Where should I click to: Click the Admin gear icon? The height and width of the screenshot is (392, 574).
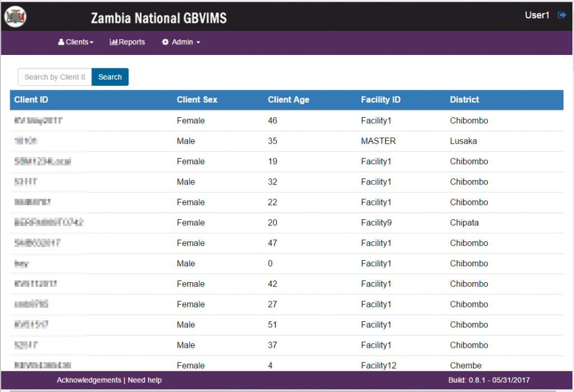165,42
